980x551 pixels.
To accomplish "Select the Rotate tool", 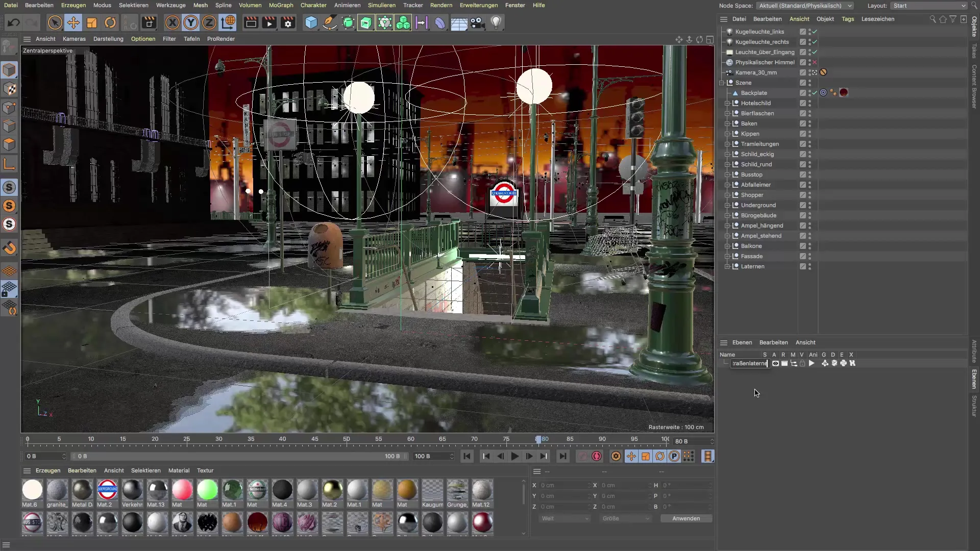I will 110,22.
